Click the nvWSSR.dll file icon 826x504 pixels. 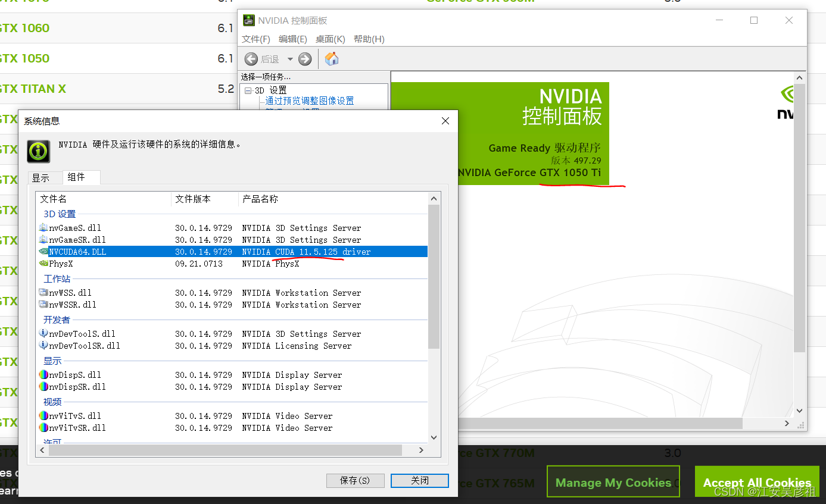(43, 304)
